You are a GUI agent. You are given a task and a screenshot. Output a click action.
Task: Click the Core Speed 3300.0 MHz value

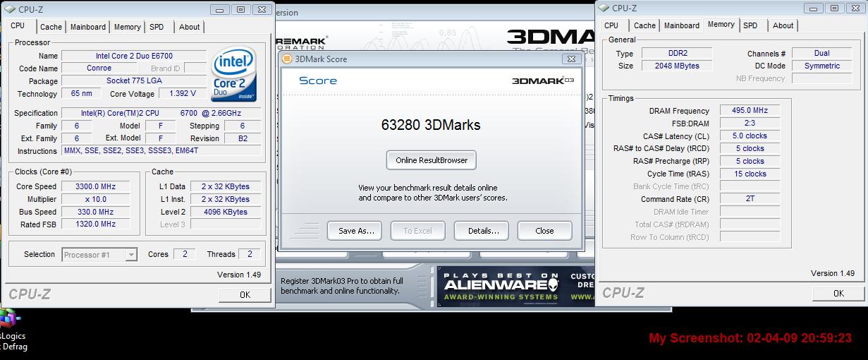click(x=95, y=186)
